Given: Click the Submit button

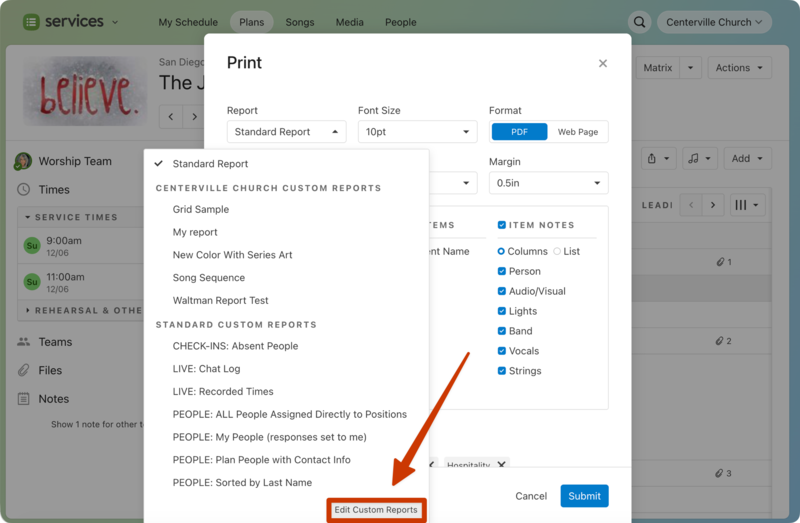Looking at the screenshot, I should (x=584, y=496).
